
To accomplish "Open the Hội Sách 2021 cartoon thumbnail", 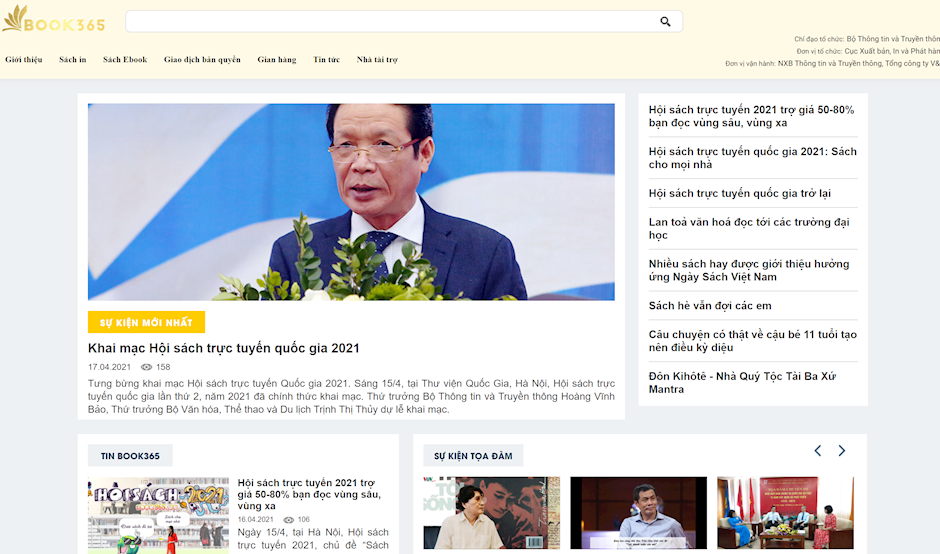I will point(158,514).
